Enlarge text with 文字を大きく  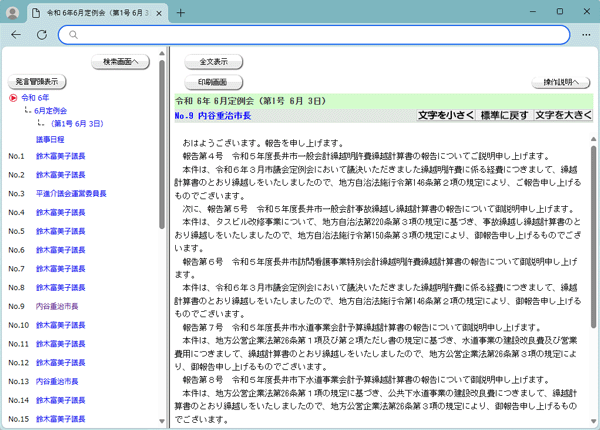563,115
